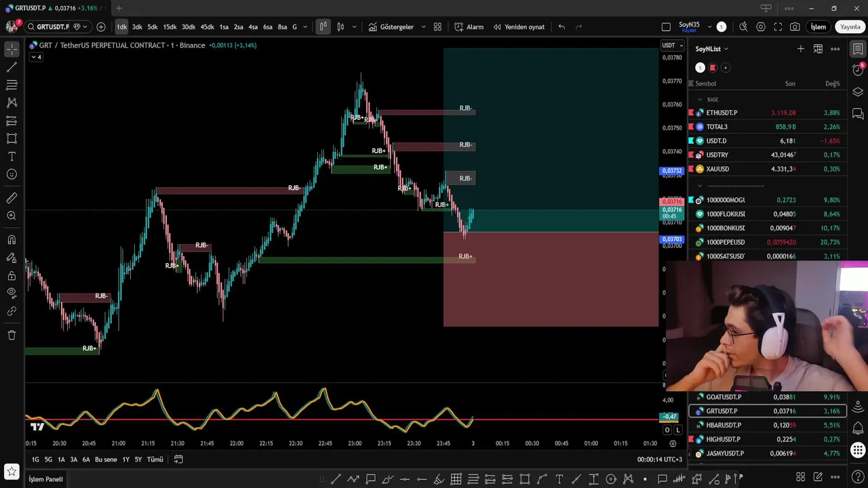Screen dimensions: 868x488
Task: Open the chart style dropdown arrow
Action: [x=354, y=27]
